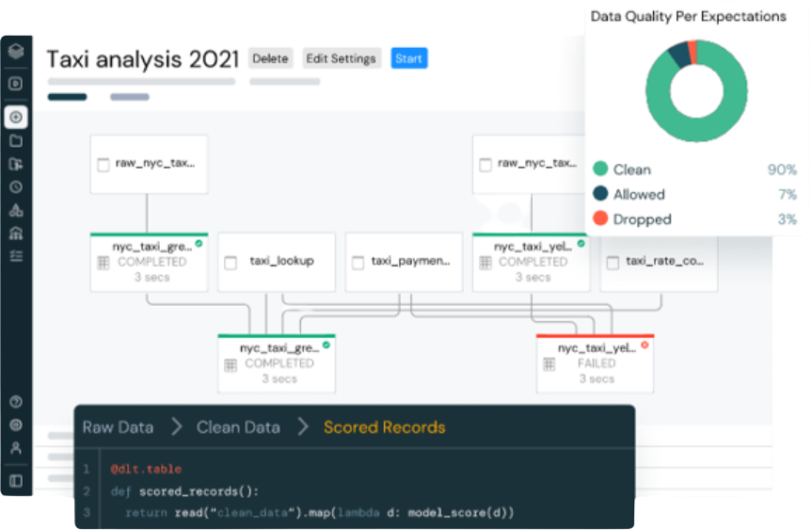Start the Taxi analysis pipeline

pos(408,58)
